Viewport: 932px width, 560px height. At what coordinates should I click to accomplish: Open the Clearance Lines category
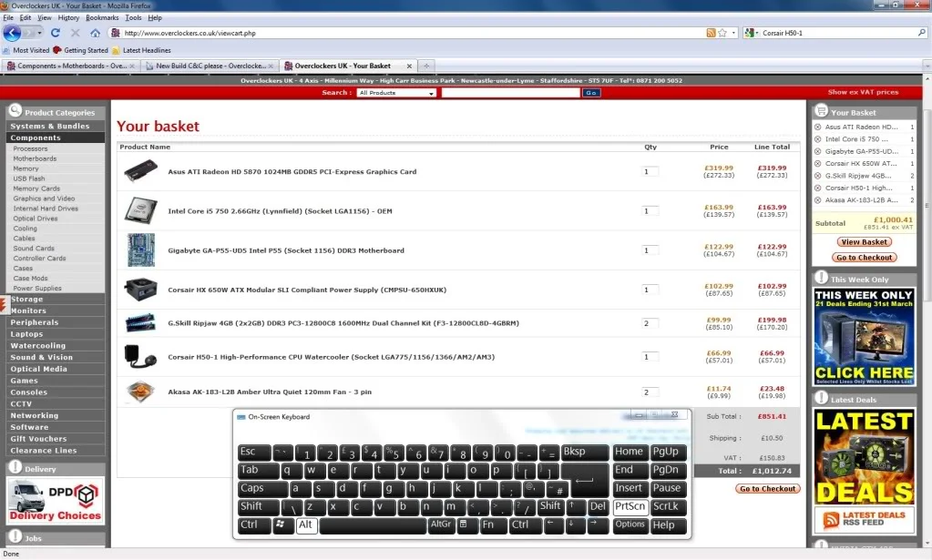(x=44, y=450)
